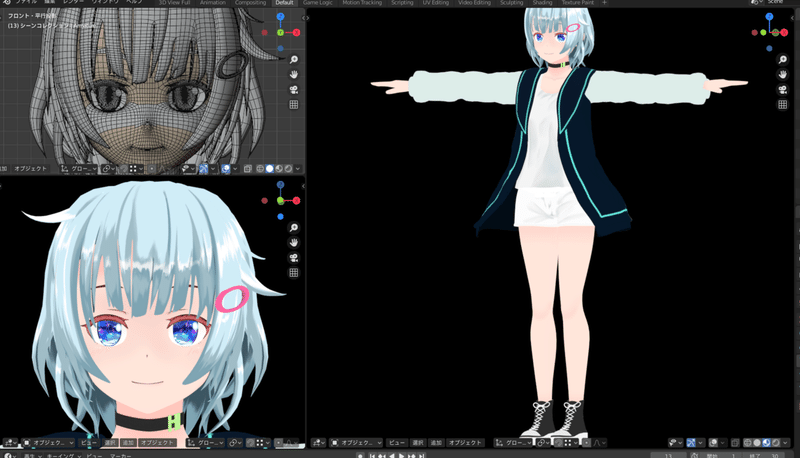This screenshot has width=800, height=458.
Task: Toggle gizmo display in right viewport header
Action: point(691,443)
